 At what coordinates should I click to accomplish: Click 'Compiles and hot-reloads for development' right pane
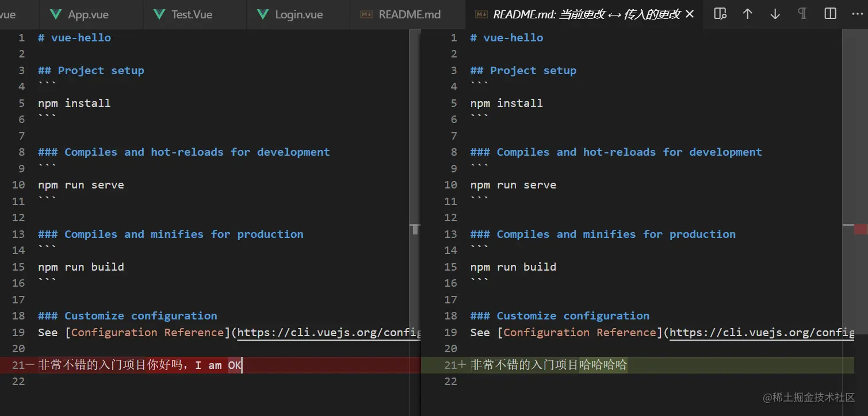click(x=629, y=152)
